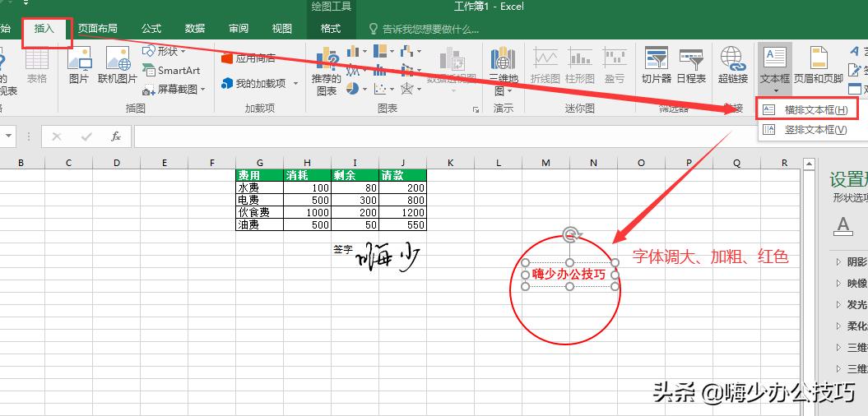The image size is (868, 416).
Task: Open the 格式 drawing tools tab
Action: pos(331,29)
